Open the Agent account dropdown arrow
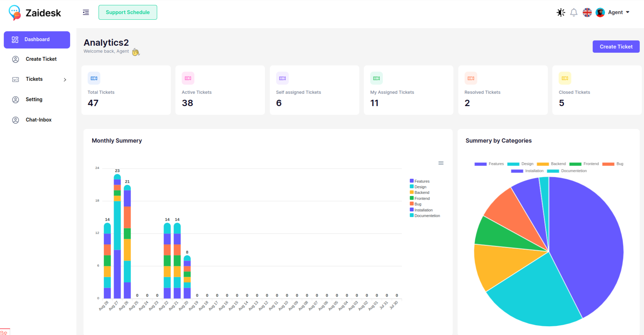Viewport: 644px width, 335px height. tap(628, 12)
